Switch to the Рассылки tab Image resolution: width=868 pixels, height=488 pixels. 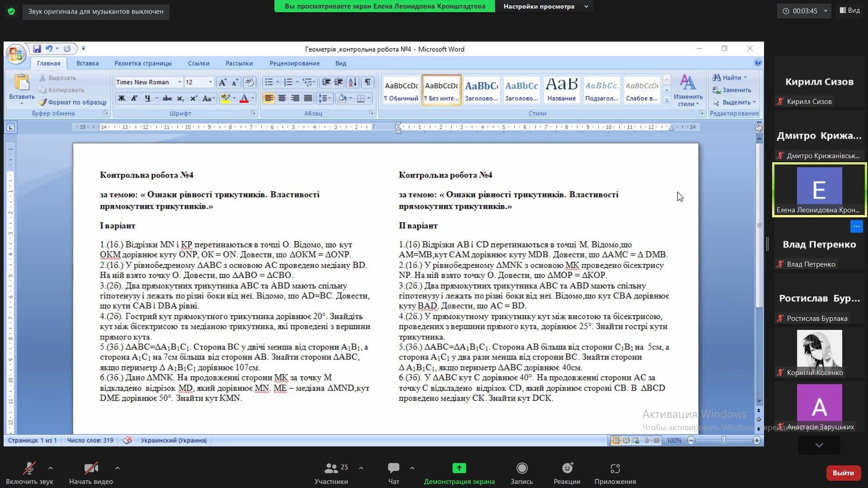pos(239,63)
